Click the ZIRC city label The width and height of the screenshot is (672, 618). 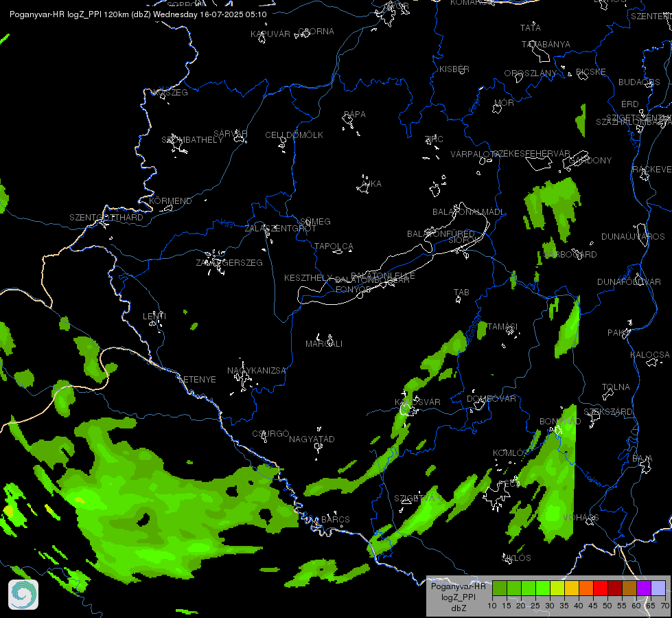[x=434, y=139]
